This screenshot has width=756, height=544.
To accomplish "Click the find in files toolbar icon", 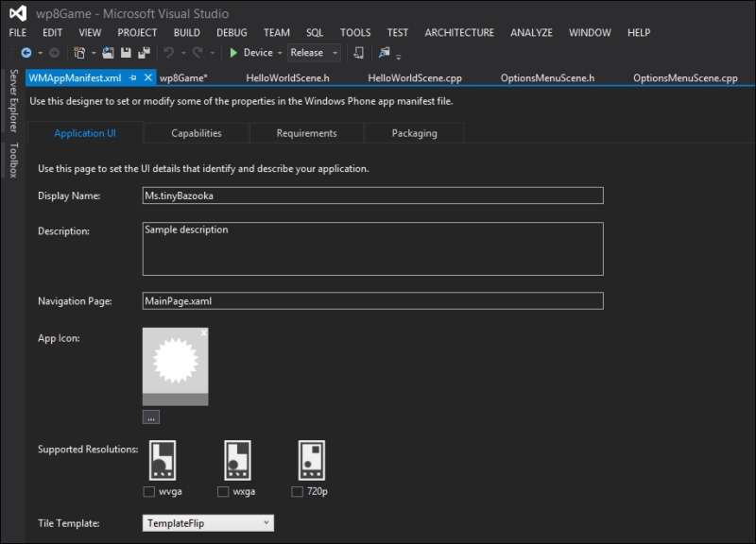I will [385, 52].
